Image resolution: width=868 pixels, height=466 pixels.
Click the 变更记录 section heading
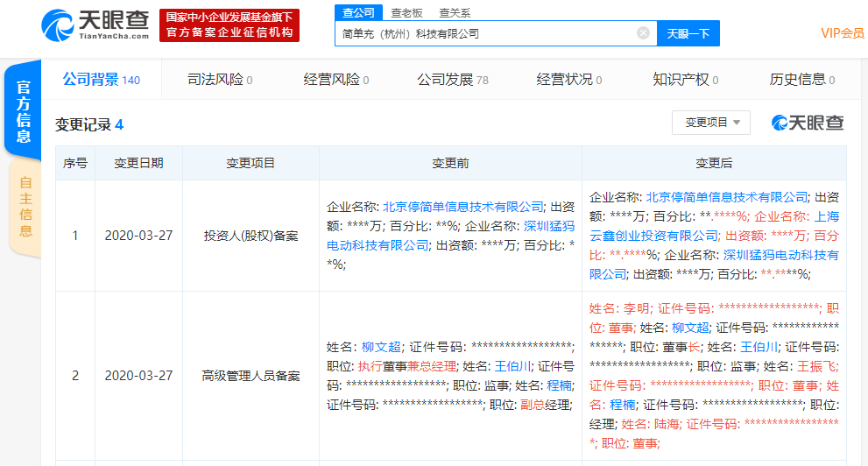pos(89,124)
